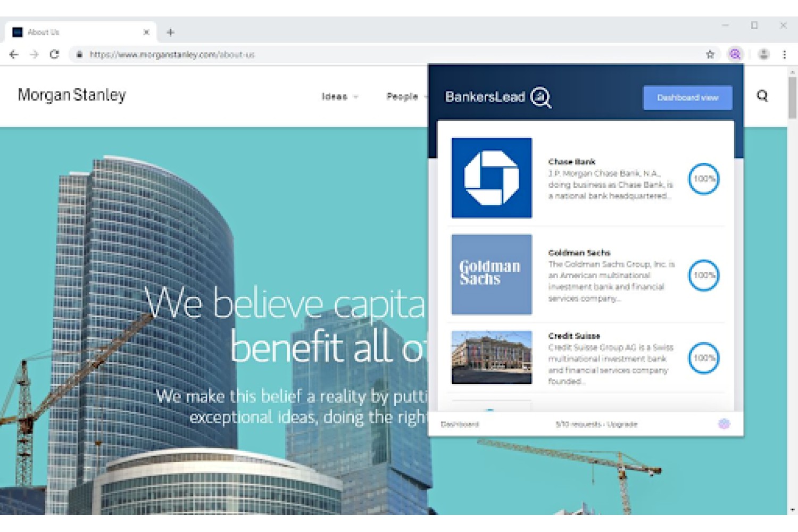
Task: Expand the People navigation menu
Action: (407, 96)
